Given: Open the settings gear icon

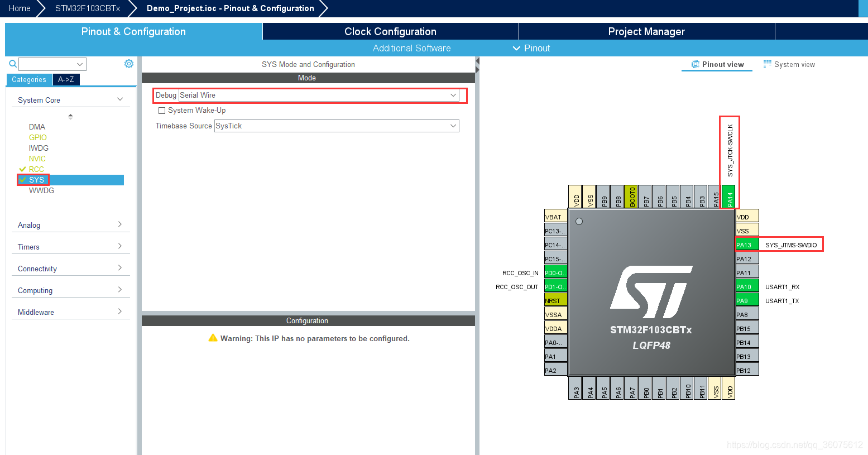Looking at the screenshot, I should [x=129, y=64].
